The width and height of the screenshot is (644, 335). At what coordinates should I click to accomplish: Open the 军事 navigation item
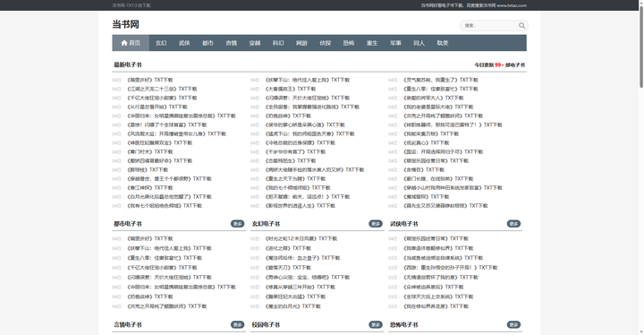pos(395,43)
